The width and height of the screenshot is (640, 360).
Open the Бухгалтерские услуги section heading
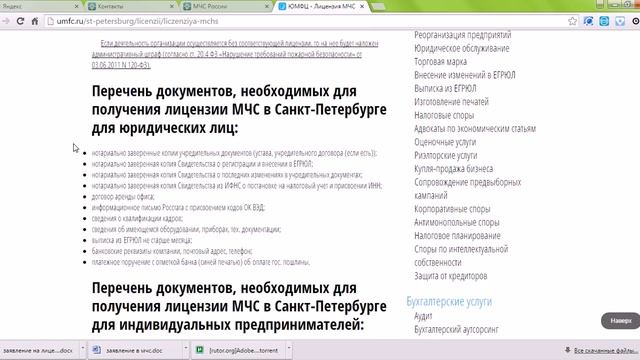pyautogui.click(x=449, y=301)
